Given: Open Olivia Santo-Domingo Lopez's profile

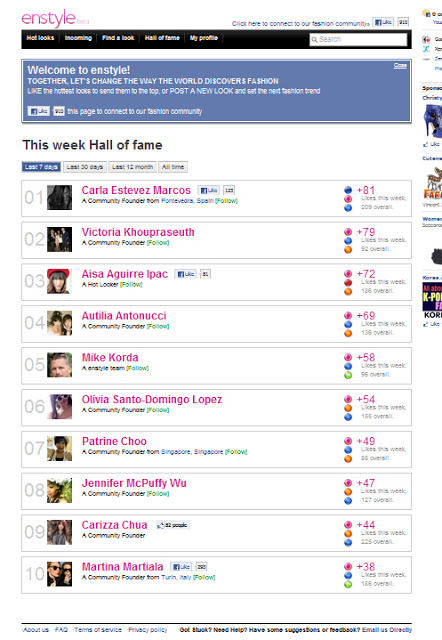Looking at the screenshot, I should point(152,400).
